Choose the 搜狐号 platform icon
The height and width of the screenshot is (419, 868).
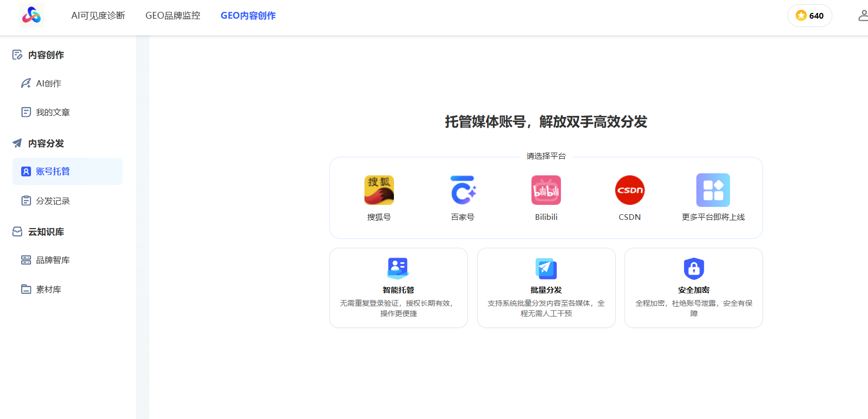(x=379, y=190)
